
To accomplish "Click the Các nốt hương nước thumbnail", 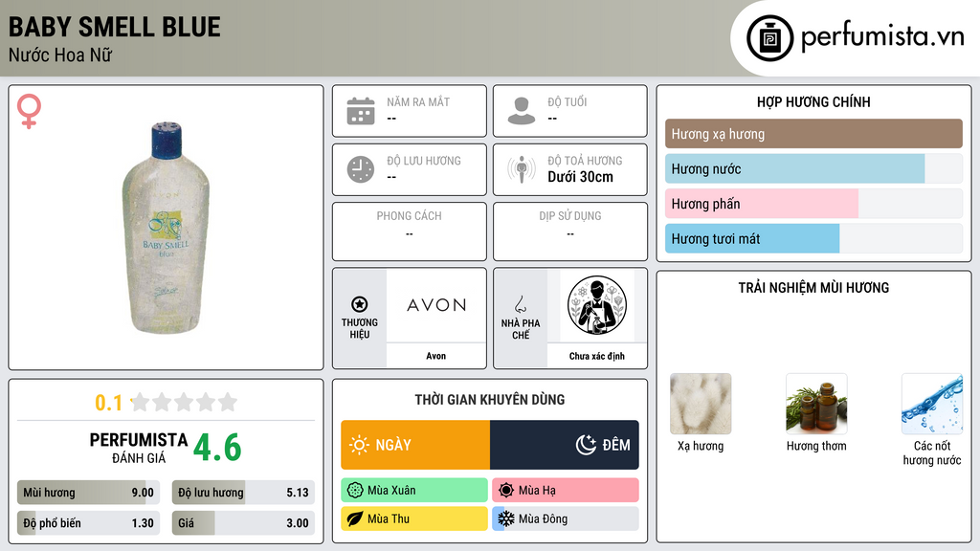I will click(932, 404).
